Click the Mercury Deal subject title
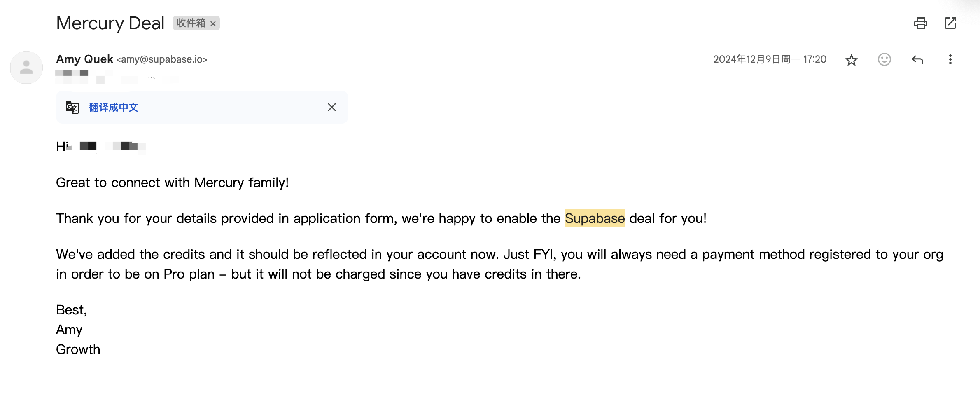 click(x=110, y=23)
